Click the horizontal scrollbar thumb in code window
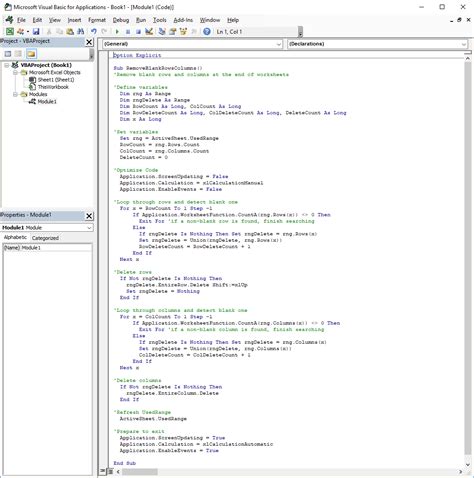 point(140,472)
